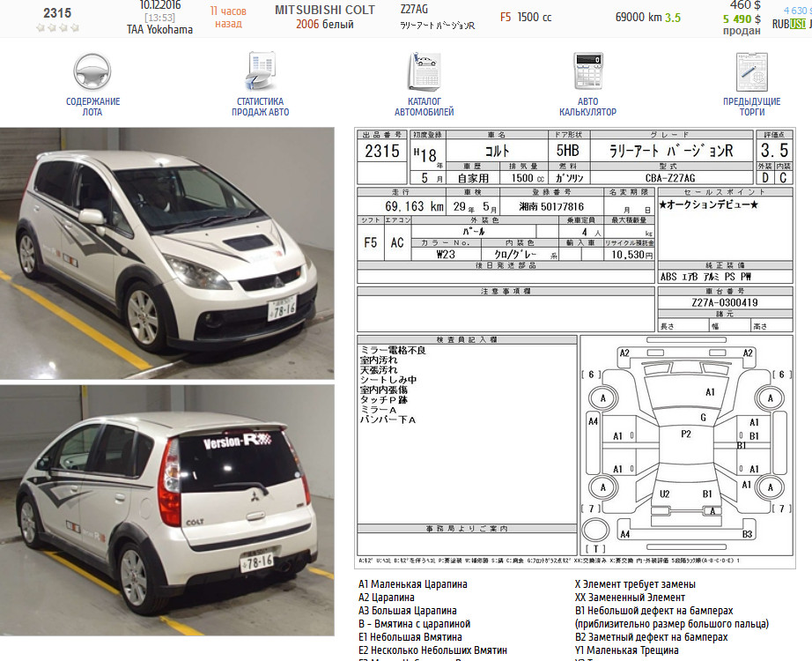
Task: Click the '11 часов назад' time label
Action: [x=228, y=18]
